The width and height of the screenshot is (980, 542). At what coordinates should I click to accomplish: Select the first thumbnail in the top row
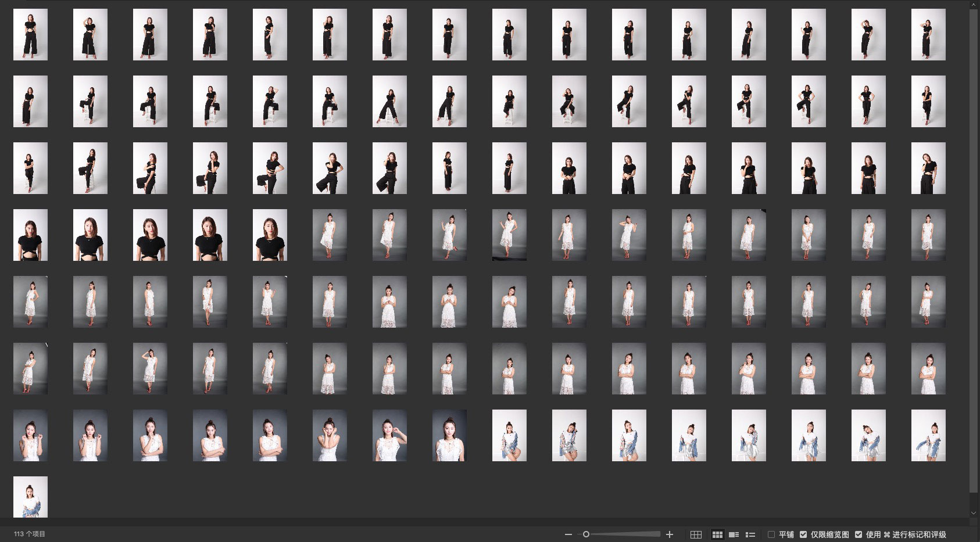click(30, 34)
